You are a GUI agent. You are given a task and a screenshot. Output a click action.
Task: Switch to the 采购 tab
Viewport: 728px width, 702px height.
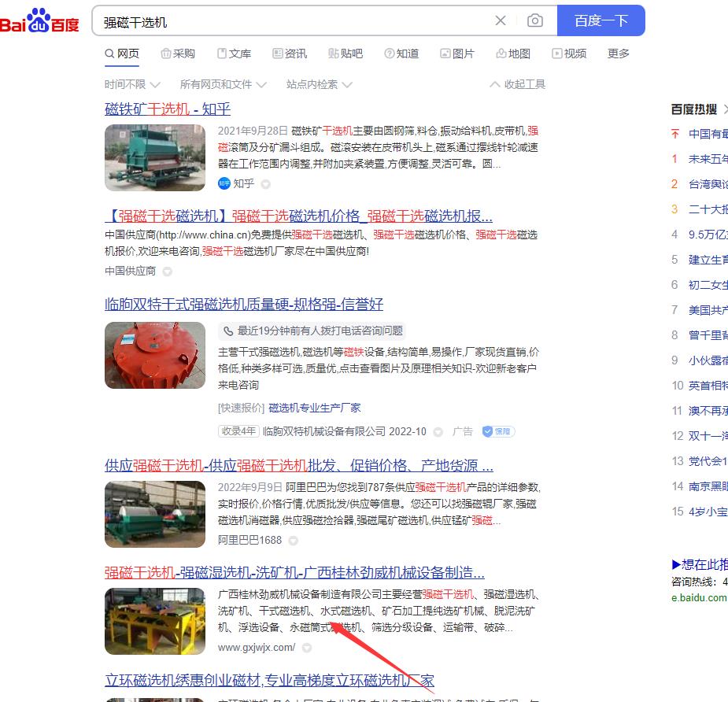pyautogui.click(x=178, y=54)
